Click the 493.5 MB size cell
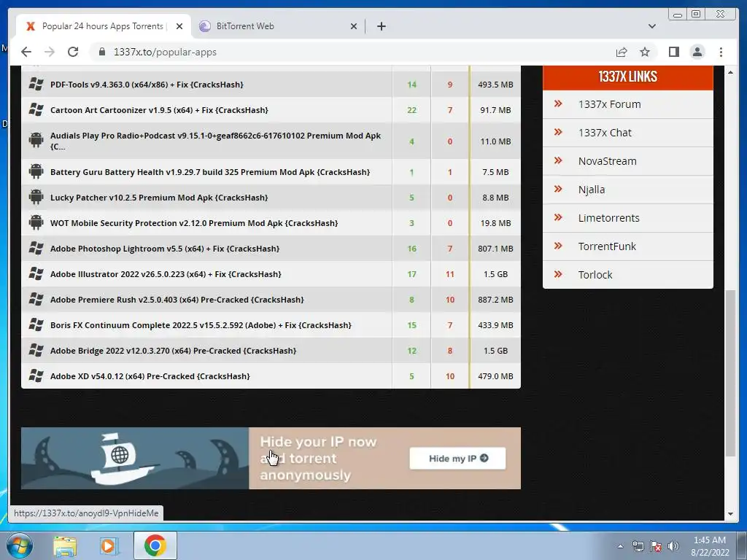This screenshot has height=560, width=747. click(495, 85)
